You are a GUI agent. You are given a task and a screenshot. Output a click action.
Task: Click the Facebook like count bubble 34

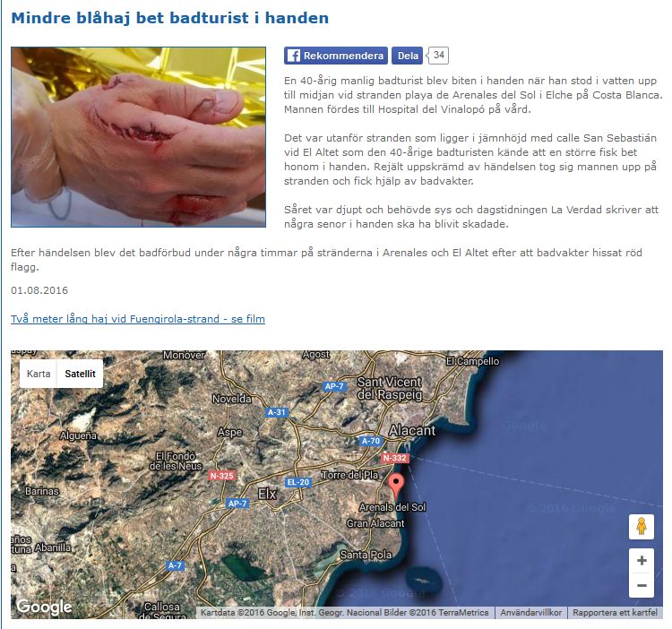click(x=438, y=56)
